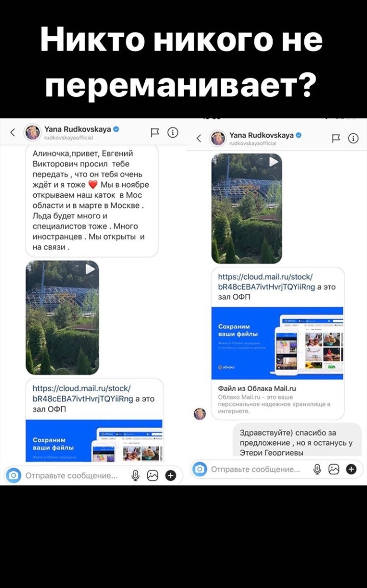Tap the plus icon in right message bar
The width and height of the screenshot is (367, 588).
pos(351,469)
